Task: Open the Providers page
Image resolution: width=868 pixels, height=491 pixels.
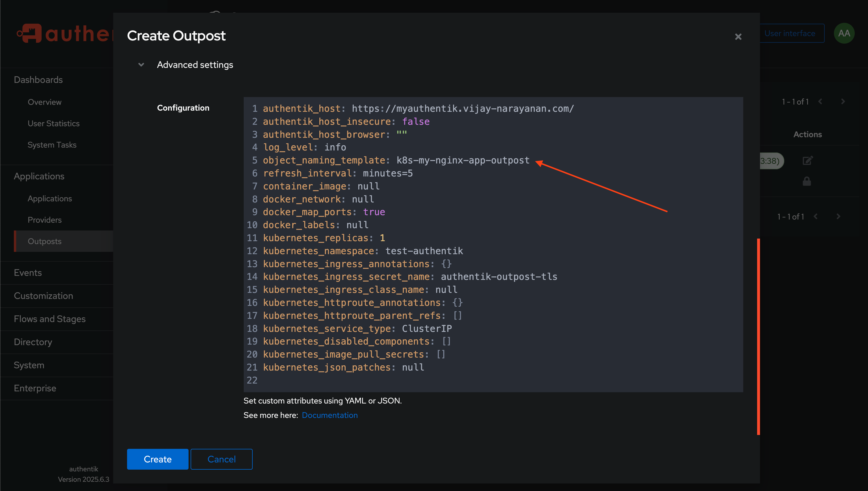Action: coord(44,220)
